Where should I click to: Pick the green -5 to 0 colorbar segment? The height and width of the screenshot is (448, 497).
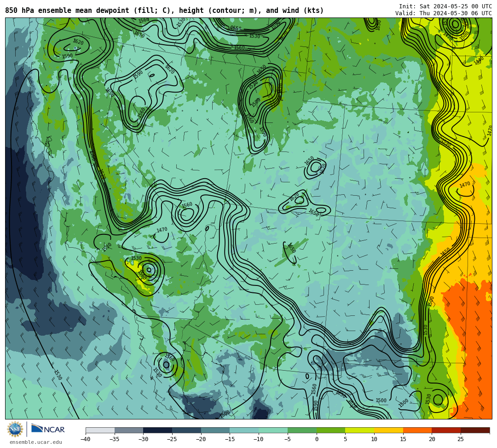coord(302,430)
